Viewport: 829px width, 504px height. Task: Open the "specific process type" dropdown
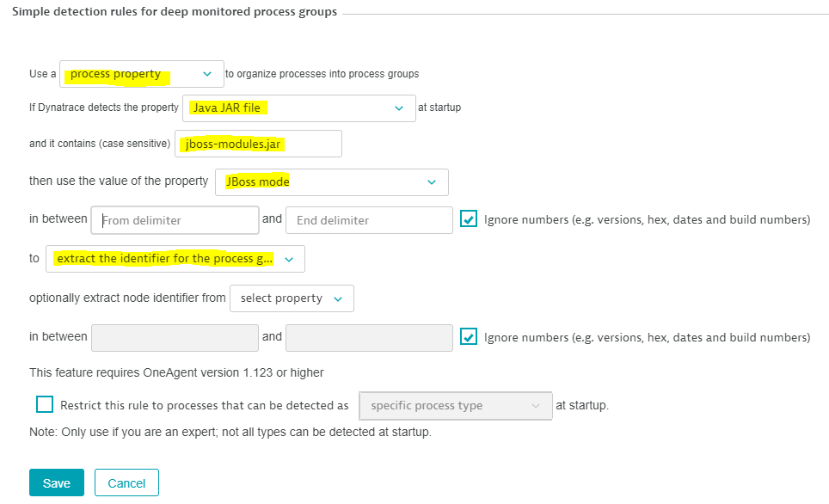click(x=454, y=406)
